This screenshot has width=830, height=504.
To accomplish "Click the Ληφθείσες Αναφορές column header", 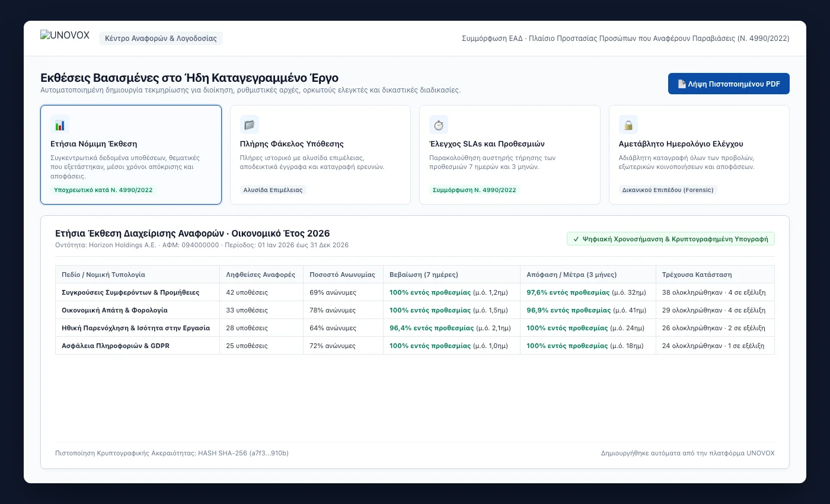I will click(261, 275).
